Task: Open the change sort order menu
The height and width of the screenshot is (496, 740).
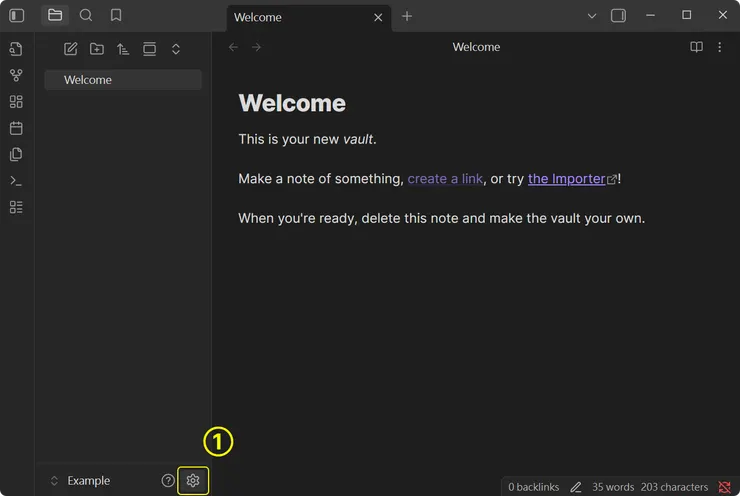Action: [123, 49]
